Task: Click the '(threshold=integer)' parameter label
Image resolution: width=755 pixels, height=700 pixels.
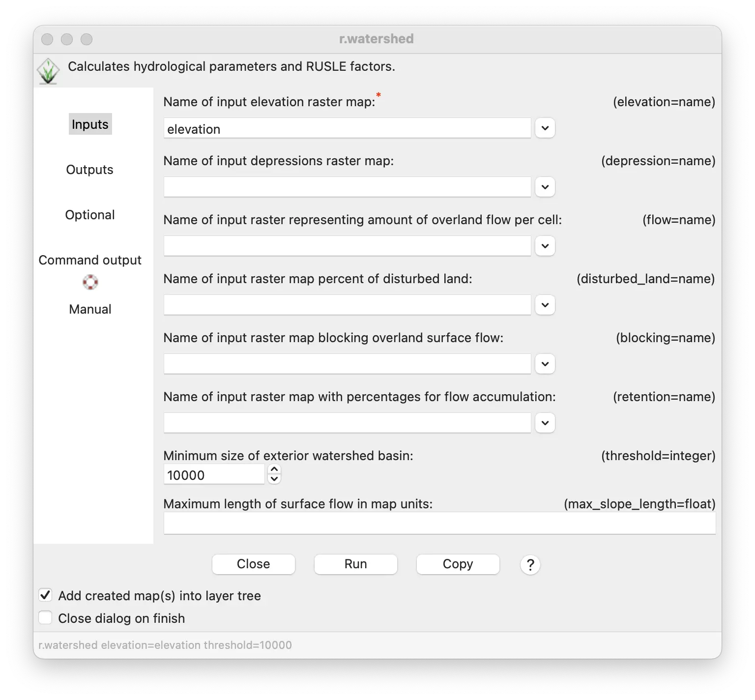Action: 658,456
